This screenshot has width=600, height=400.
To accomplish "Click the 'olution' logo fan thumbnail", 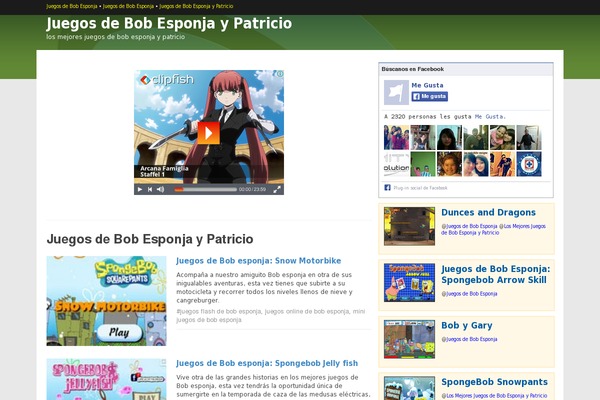I will point(396,164).
